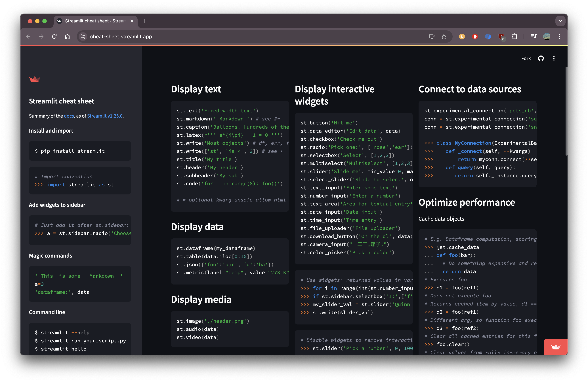Screen dimensions: 588x382
Task: Open the Streamlit v1.25.0 link
Action: [105, 116]
